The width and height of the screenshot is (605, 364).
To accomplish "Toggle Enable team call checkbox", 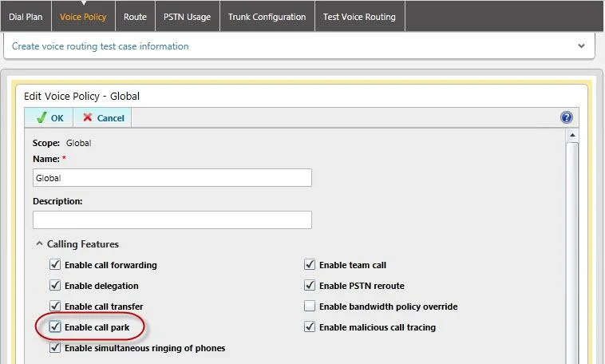I will click(x=310, y=264).
